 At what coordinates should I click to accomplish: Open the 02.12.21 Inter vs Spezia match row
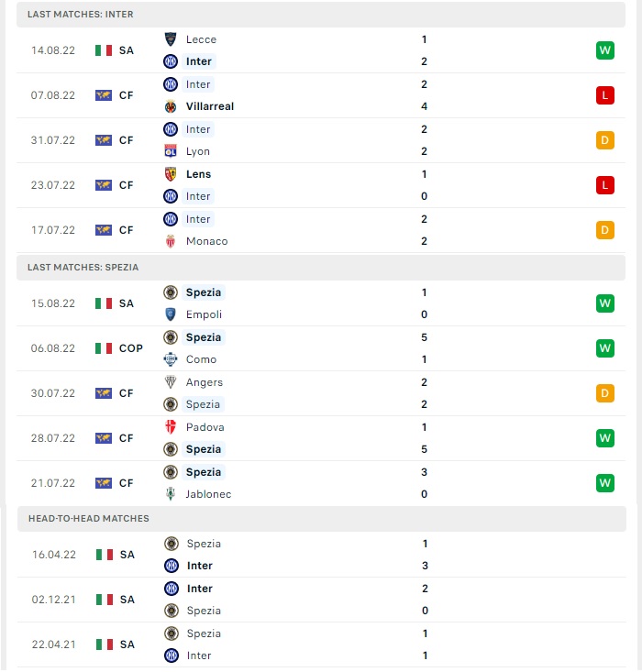click(322, 600)
